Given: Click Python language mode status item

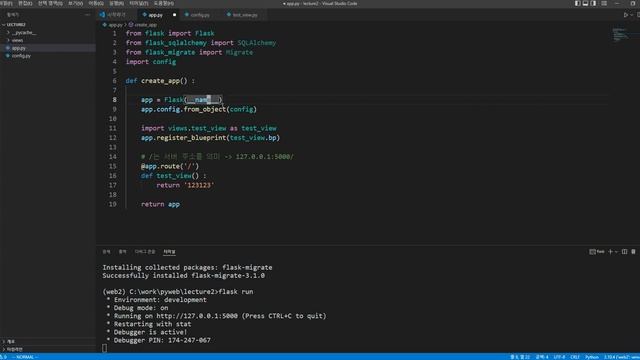Looking at the screenshot, I should pyautogui.click(x=592, y=357).
